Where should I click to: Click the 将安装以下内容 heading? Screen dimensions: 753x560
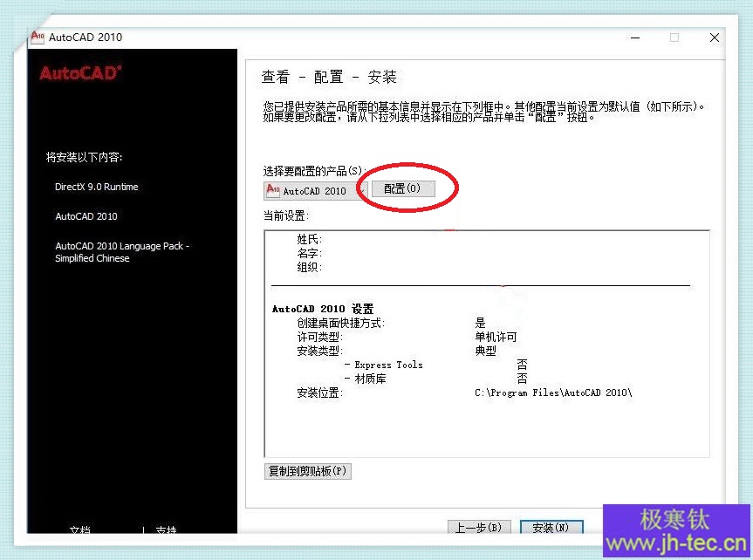tap(84, 157)
